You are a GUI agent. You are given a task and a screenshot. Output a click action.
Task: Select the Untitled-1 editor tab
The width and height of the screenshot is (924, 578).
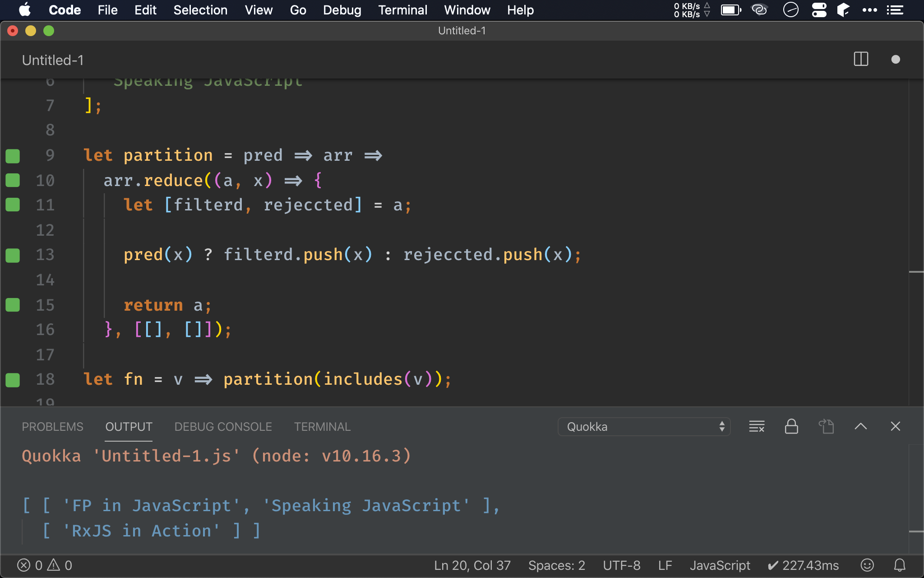53,60
